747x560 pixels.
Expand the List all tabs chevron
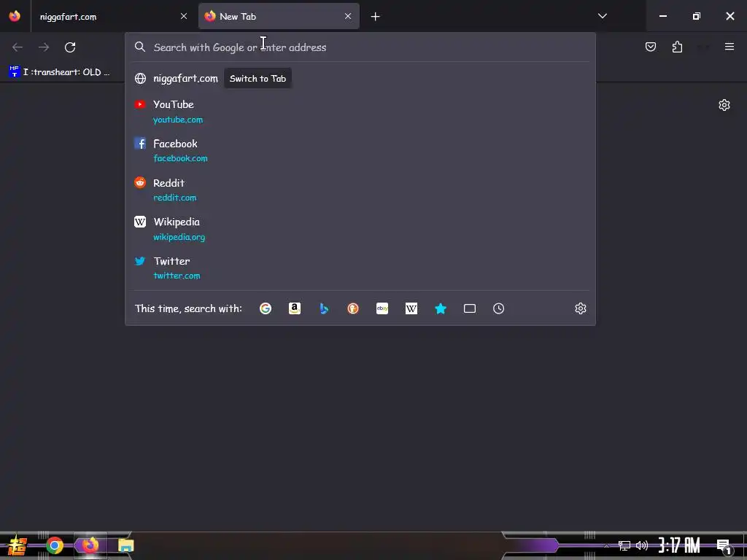602,16
